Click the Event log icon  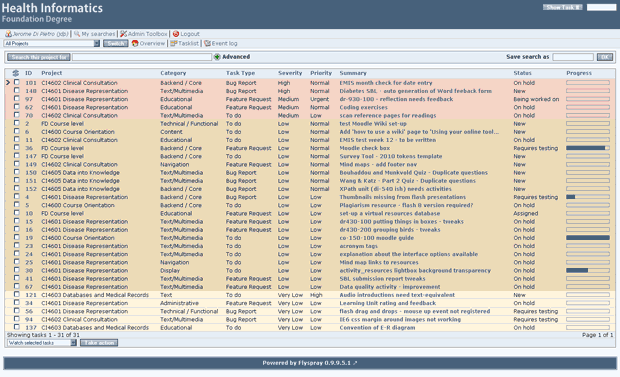tap(207, 44)
